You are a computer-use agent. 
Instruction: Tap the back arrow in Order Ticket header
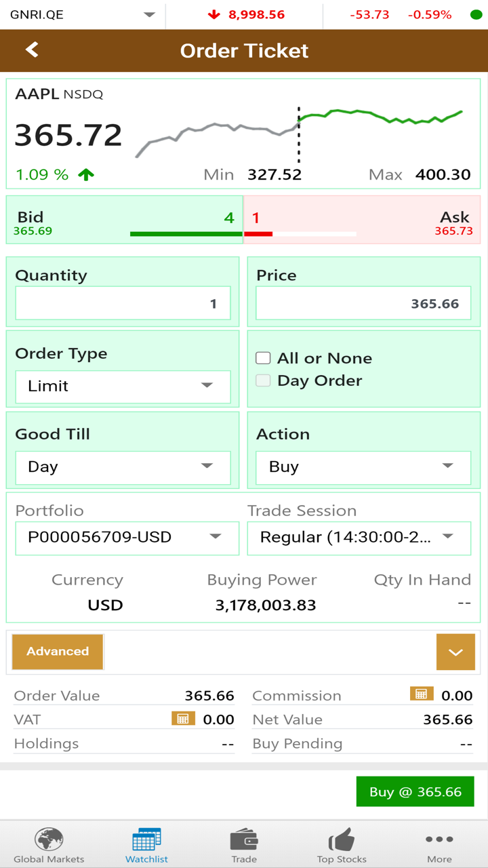(x=32, y=50)
